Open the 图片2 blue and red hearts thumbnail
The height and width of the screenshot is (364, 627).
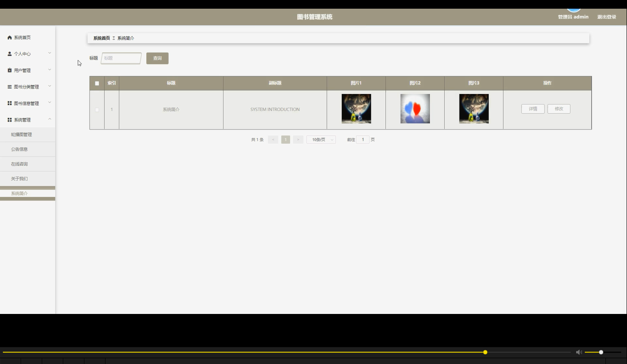click(x=415, y=109)
